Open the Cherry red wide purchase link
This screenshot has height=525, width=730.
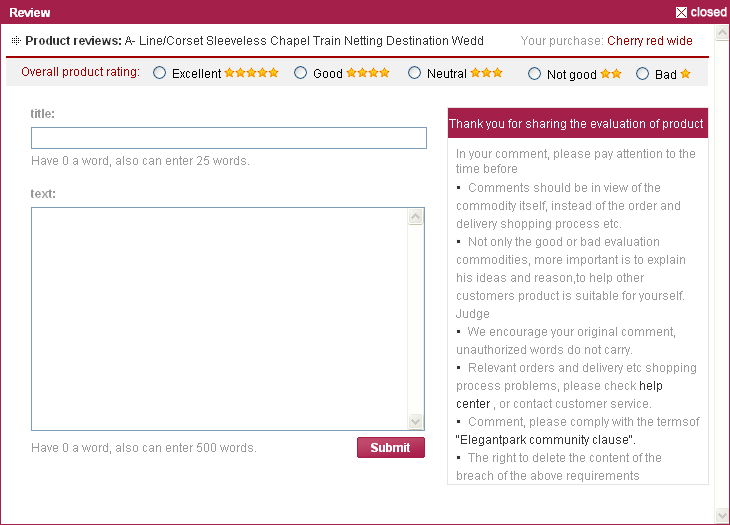pyautogui.click(x=649, y=41)
